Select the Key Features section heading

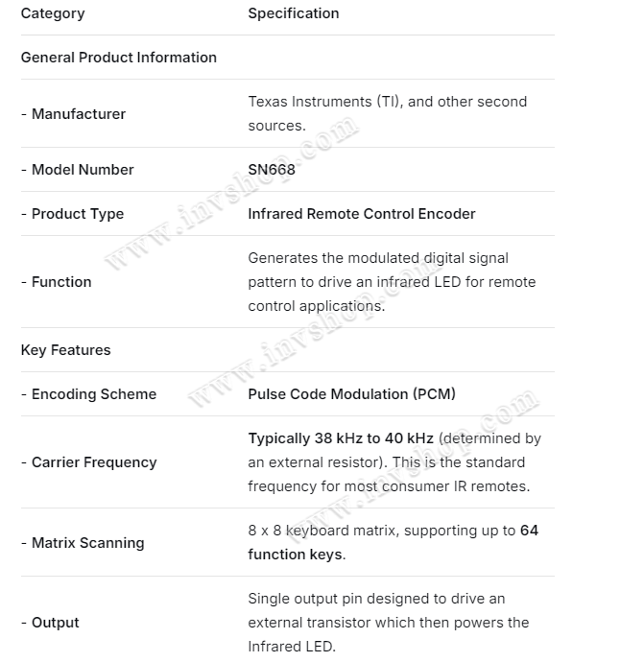tap(65, 350)
